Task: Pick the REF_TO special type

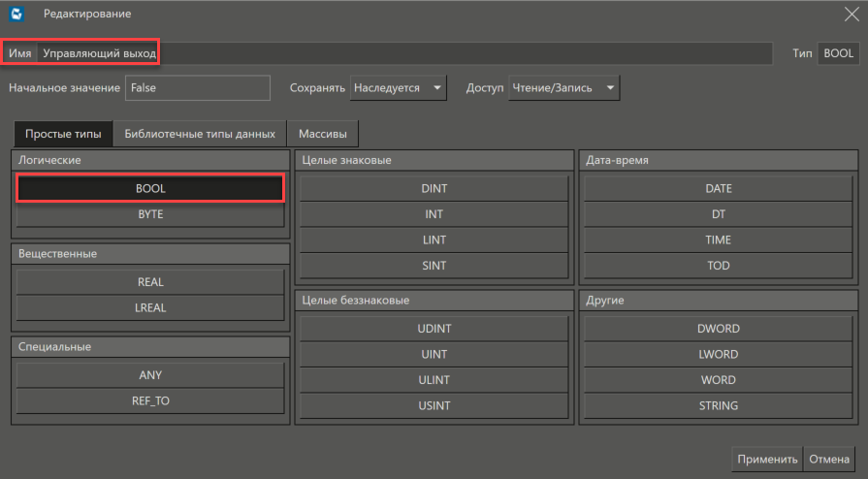Action: pyautogui.click(x=150, y=399)
